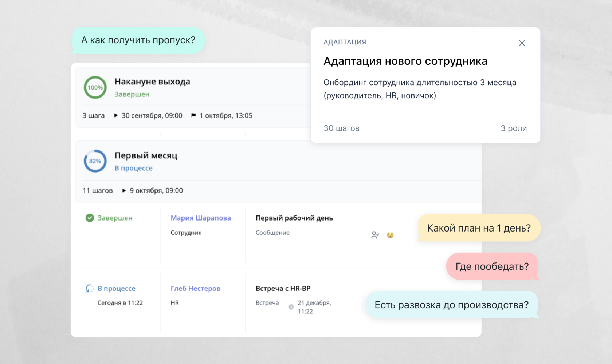Click the '3 роли' label
The image size is (612, 364).
(x=514, y=128)
